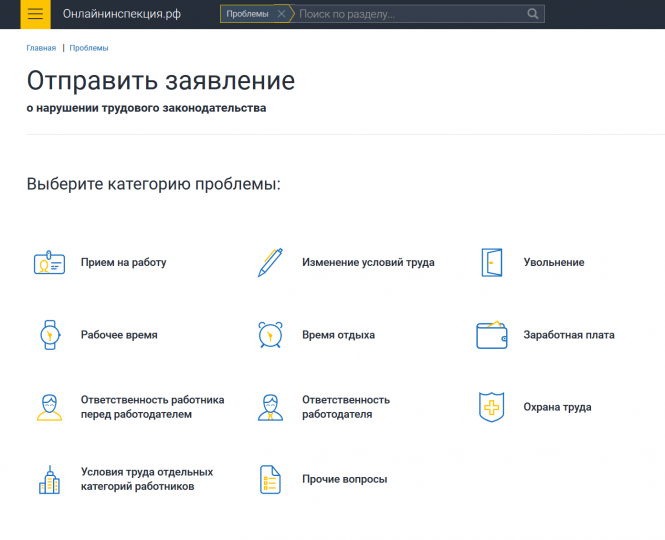Click the Онлайнинспекция.рф site title
Image resolution: width=665 pixels, height=540 pixels.
[122, 14]
